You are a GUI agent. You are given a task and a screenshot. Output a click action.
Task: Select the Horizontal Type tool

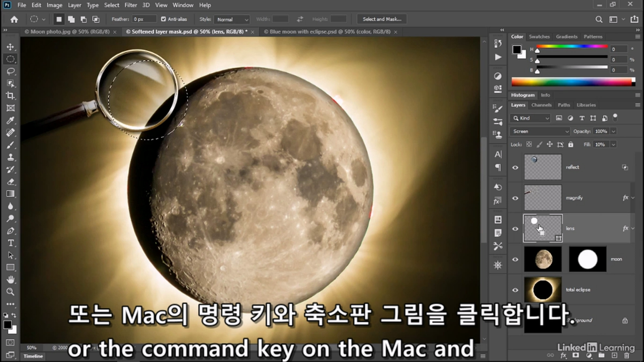[x=11, y=243]
